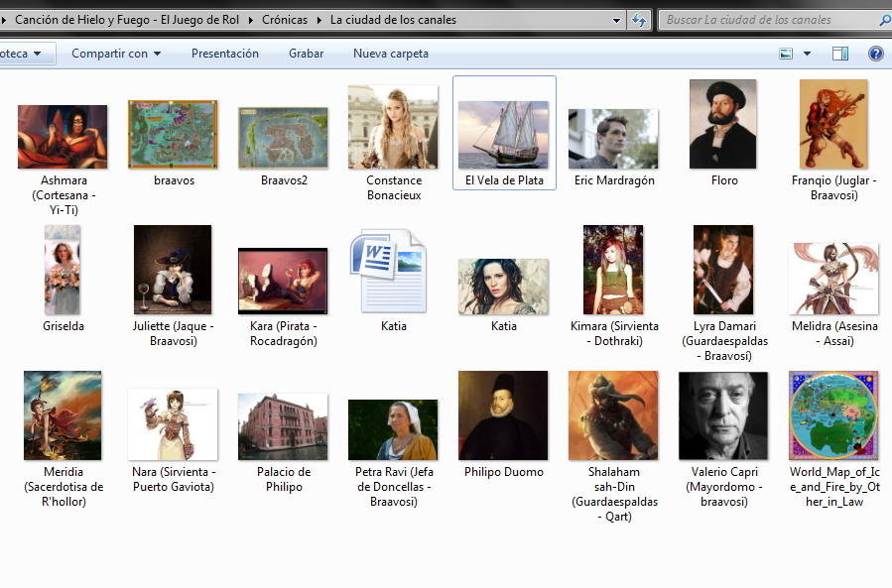The image size is (892, 588).
Task: Select the Eric Mardragón image file
Action: point(613,139)
